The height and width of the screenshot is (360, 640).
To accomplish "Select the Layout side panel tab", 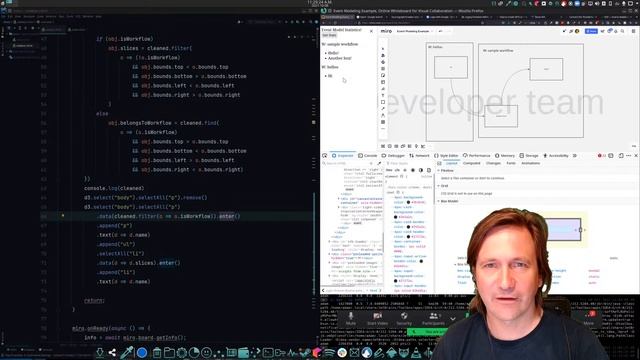I will [x=451, y=163].
